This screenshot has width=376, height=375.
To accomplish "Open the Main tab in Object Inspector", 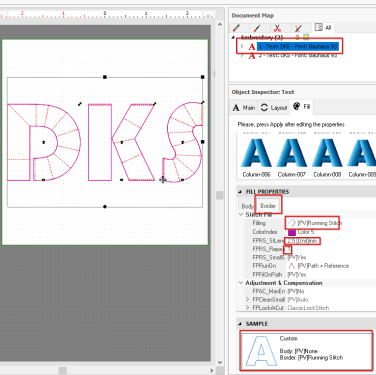I will [x=244, y=107].
